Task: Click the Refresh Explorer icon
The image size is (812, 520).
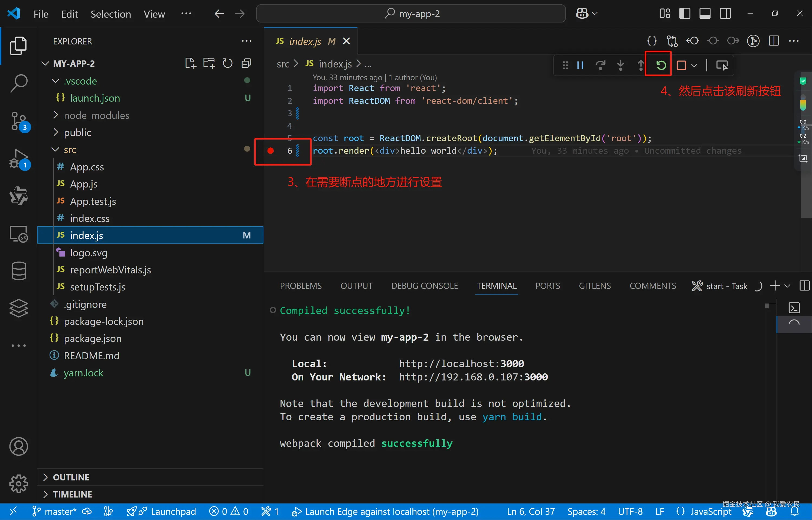Action: (228, 63)
